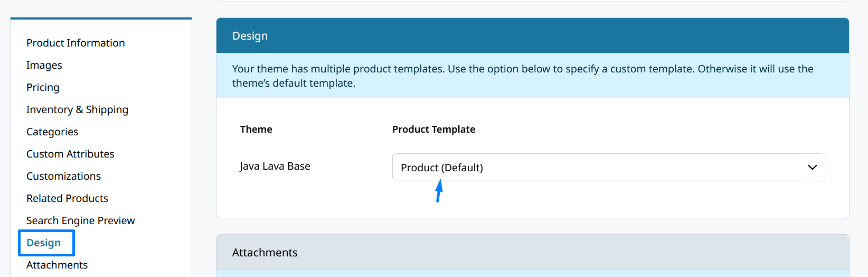Open Attachments from the sidebar list

coord(57,265)
